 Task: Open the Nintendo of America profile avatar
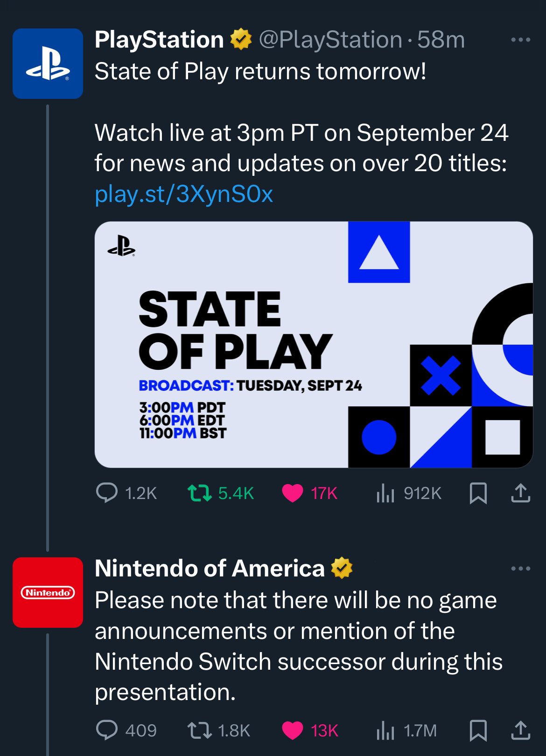point(48,592)
